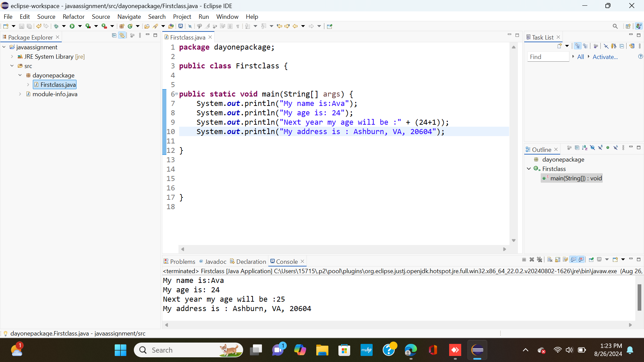644x362 pixels.
Task: Click the Find field in Task List
Action: (x=548, y=57)
